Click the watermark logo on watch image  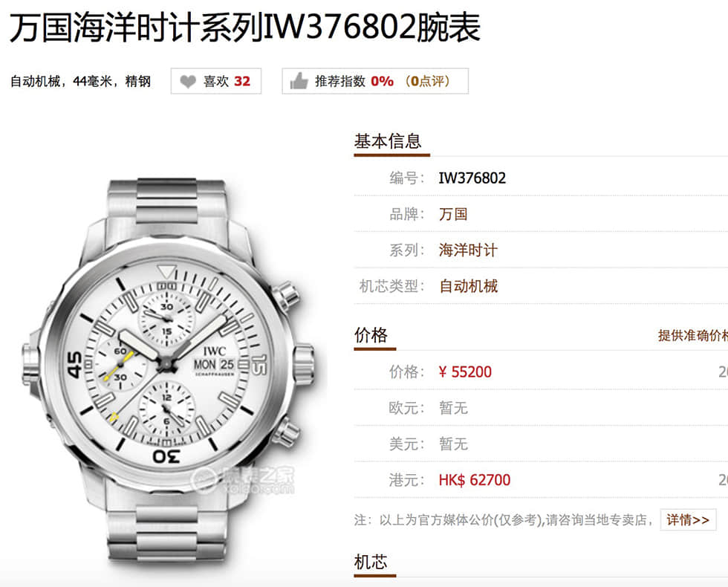[x=244, y=481]
